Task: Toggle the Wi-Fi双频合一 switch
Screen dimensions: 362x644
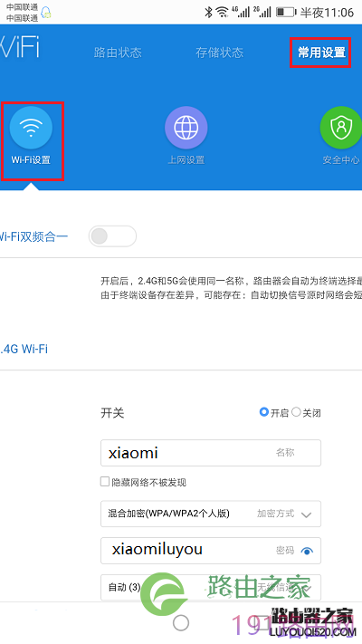Action: click(x=112, y=236)
